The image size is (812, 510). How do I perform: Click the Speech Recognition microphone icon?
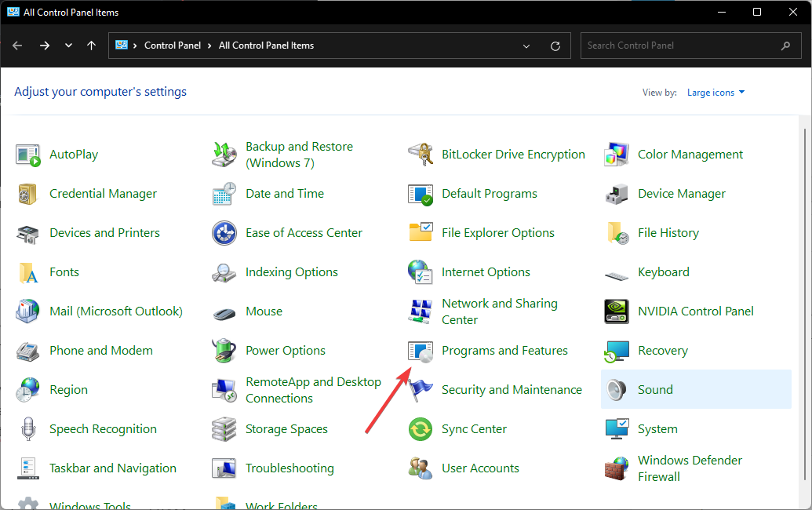(28, 429)
